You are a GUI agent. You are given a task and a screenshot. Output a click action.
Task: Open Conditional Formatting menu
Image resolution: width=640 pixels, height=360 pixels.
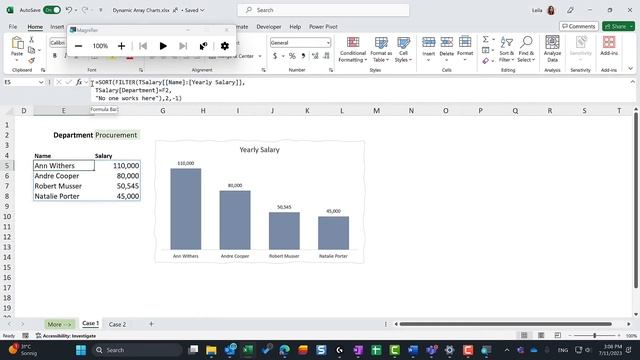click(x=353, y=50)
